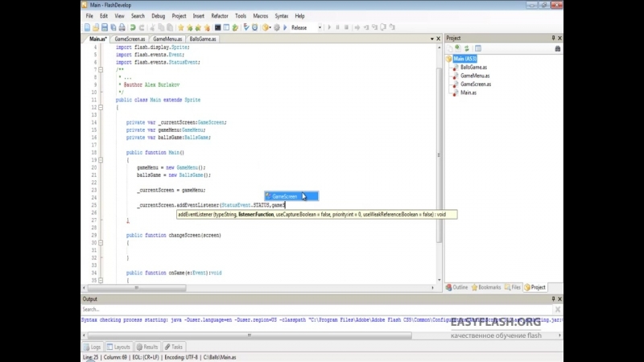Click the first yellow star bookmark icon

[x=180, y=27]
